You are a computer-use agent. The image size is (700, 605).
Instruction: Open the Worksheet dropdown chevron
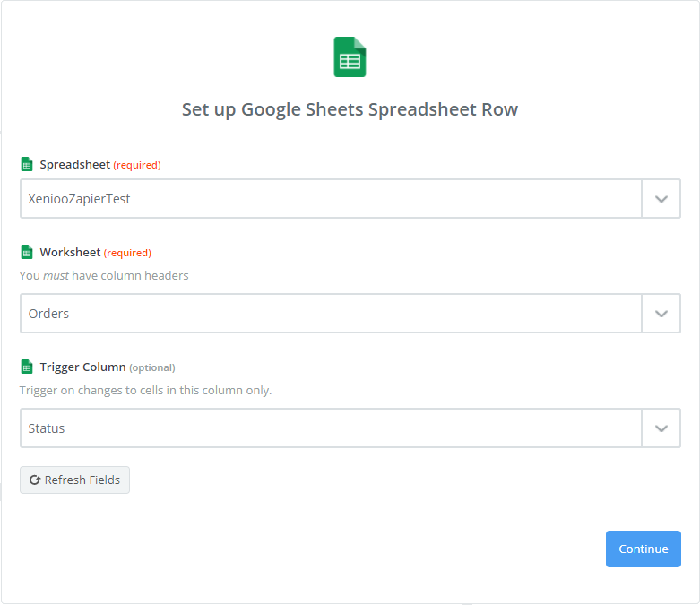[661, 314]
